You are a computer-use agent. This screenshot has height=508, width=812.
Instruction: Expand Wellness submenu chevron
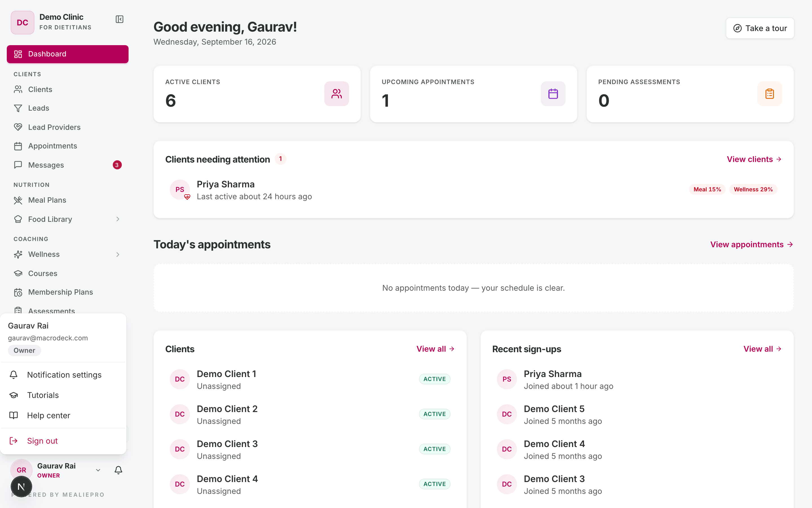(118, 254)
